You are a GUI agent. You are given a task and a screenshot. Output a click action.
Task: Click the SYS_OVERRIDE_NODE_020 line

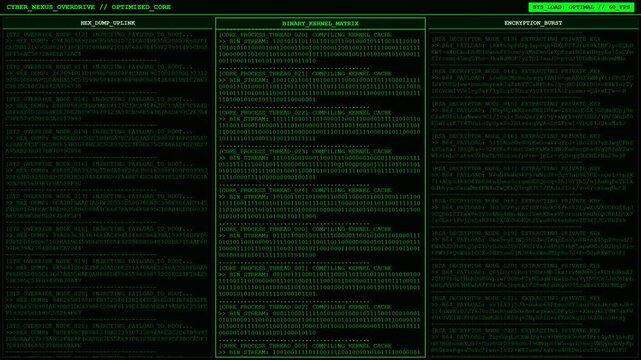point(99,294)
